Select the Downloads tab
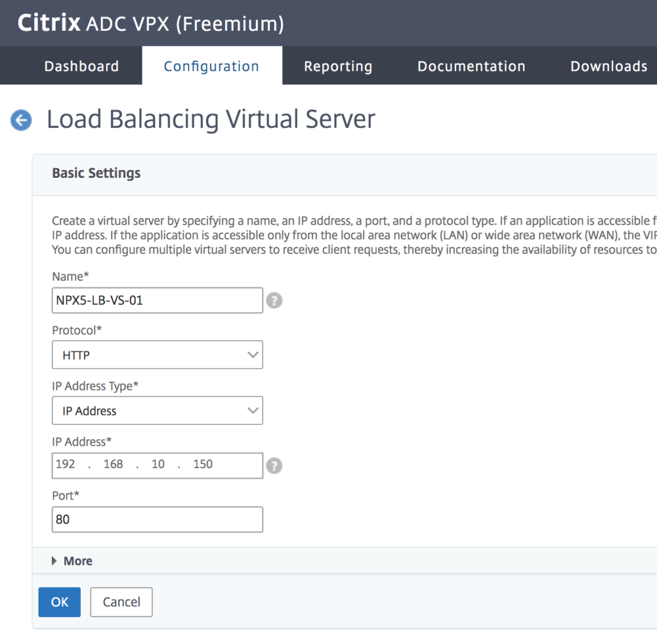 click(608, 65)
